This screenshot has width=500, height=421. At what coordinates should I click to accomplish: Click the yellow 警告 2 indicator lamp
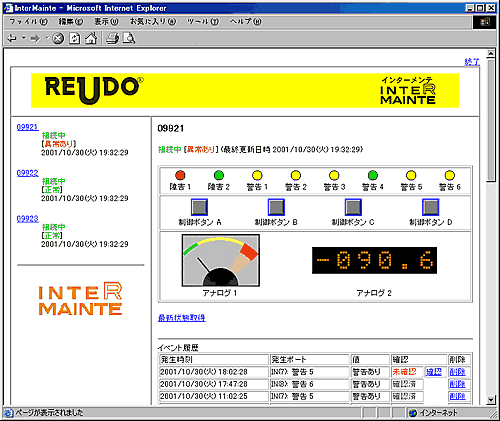(296, 175)
